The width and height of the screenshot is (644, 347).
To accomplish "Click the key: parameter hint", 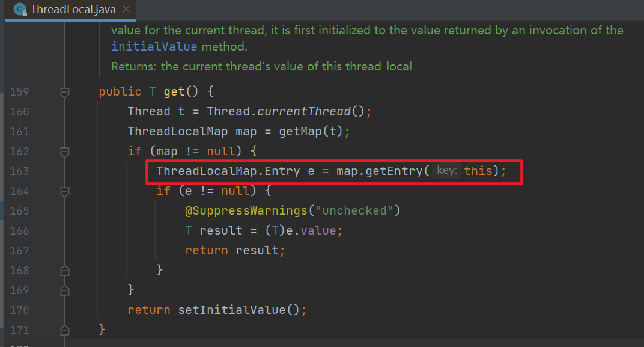I will [x=447, y=171].
